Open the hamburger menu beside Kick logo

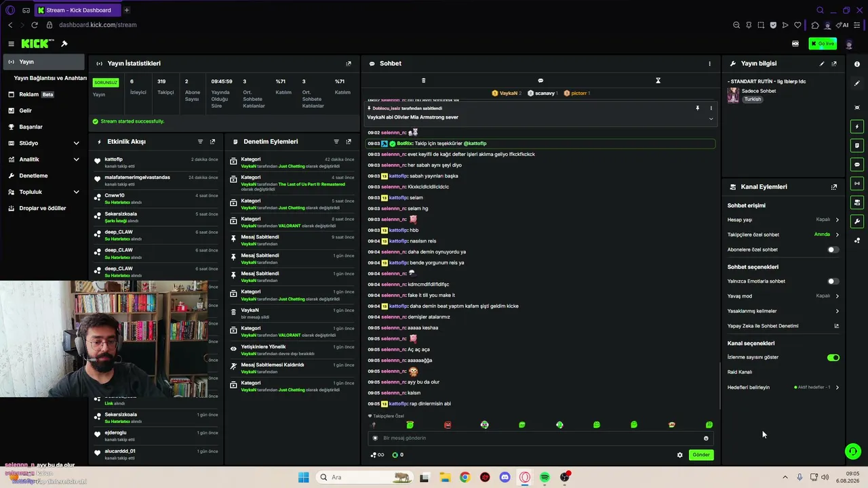(11, 43)
